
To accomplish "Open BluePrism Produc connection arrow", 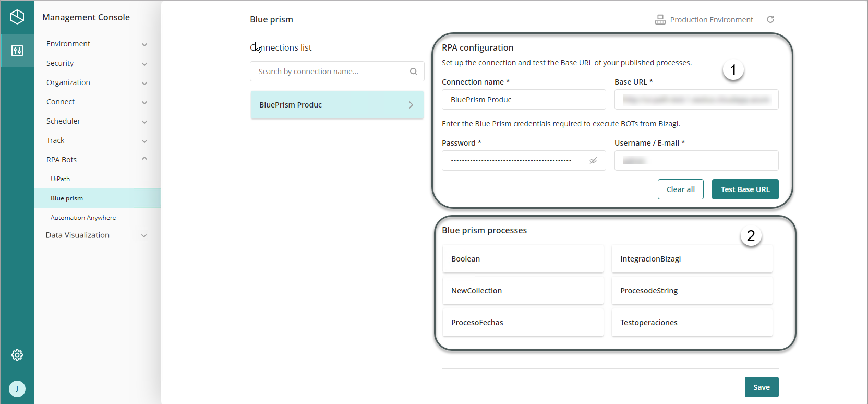I will click(411, 105).
